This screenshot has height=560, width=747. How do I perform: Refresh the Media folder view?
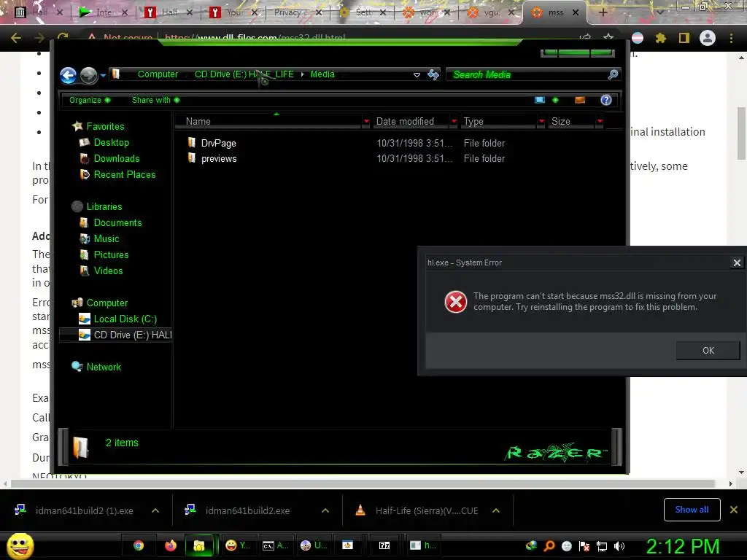coord(433,74)
